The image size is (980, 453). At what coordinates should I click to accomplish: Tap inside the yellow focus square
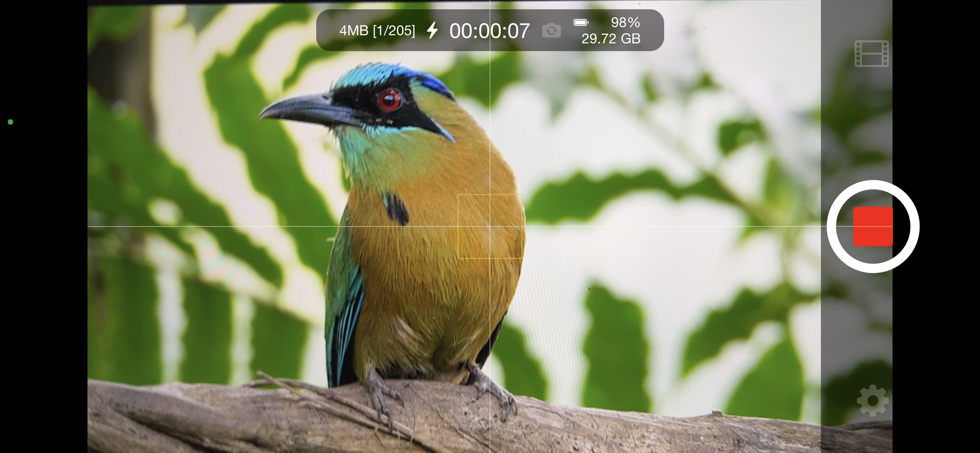pyautogui.click(x=490, y=226)
